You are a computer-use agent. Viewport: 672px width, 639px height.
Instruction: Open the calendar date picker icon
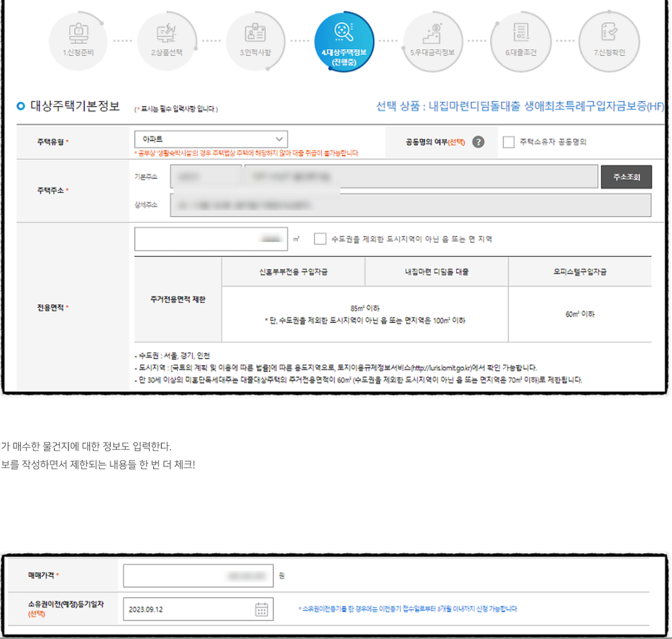tap(262, 609)
